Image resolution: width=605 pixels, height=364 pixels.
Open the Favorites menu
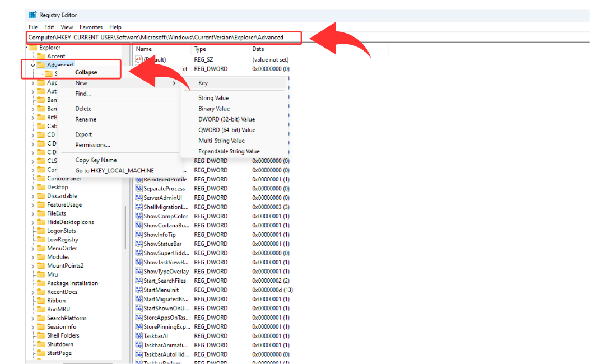[x=91, y=27]
